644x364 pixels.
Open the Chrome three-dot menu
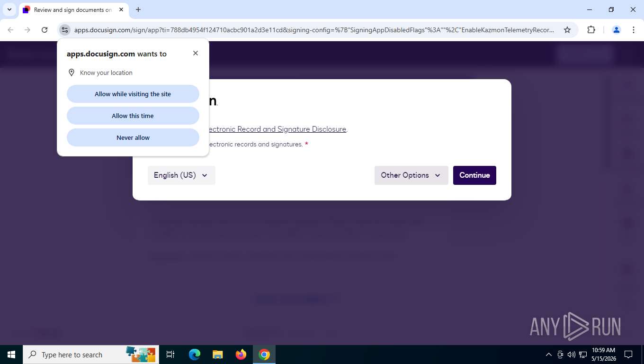click(x=634, y=30)
